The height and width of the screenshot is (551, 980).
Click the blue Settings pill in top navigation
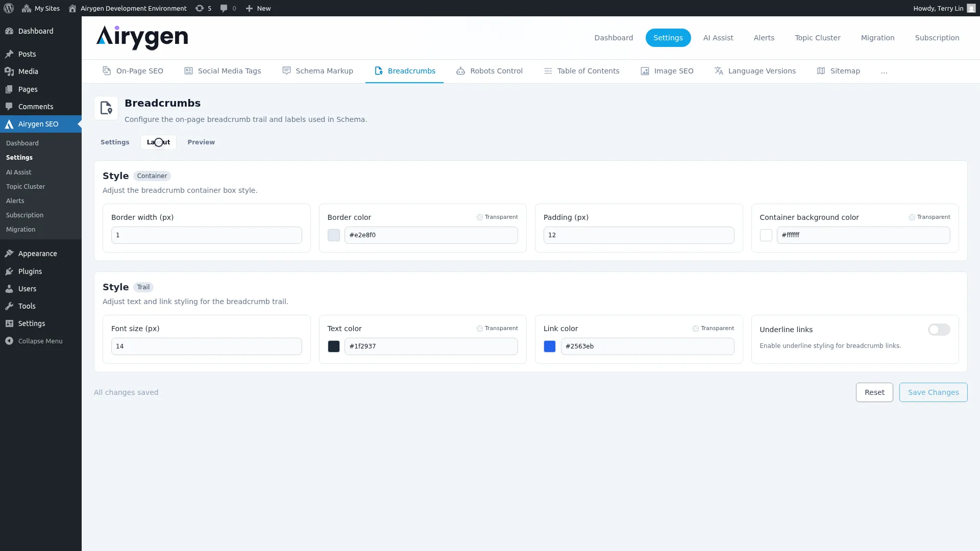click(668, 38)
